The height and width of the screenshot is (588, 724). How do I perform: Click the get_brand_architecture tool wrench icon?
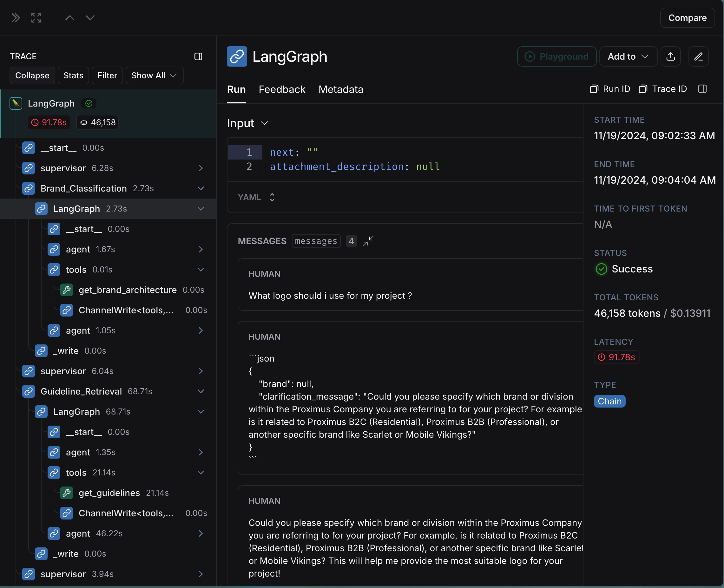coord(67,290)
